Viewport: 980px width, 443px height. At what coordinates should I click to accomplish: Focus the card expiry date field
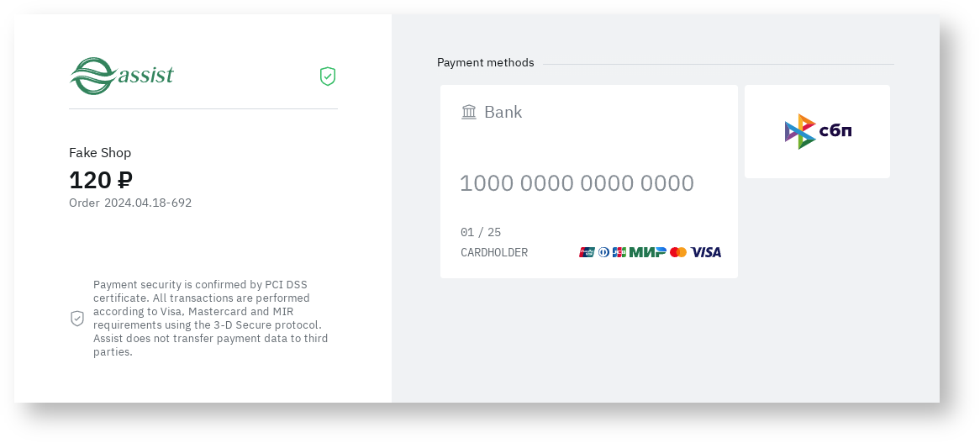tap(481, 232)
